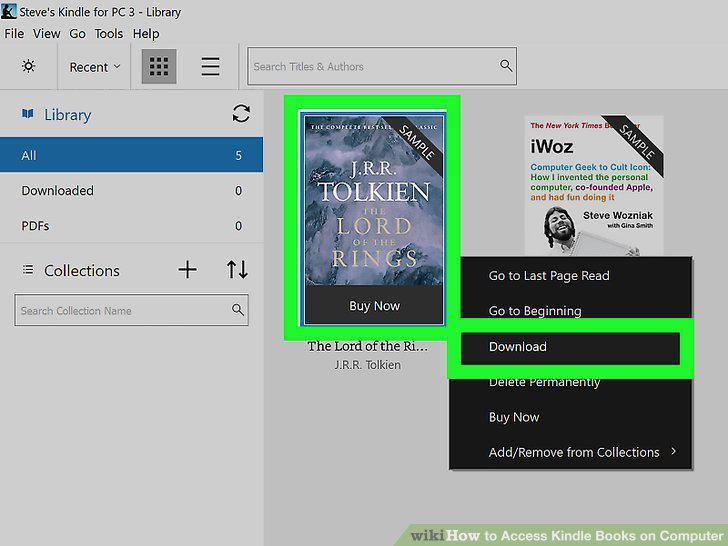Click The Lord of the Ri… title
728x546 pixels.
pos(367,346)
